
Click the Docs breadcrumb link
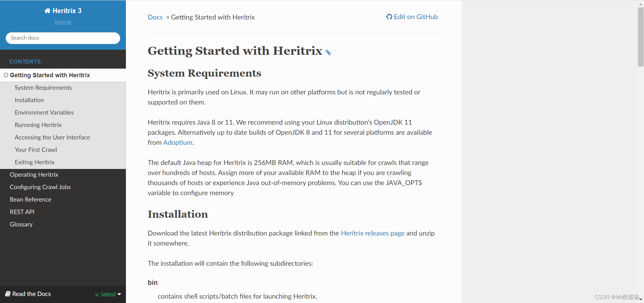(x=155, y=17)
